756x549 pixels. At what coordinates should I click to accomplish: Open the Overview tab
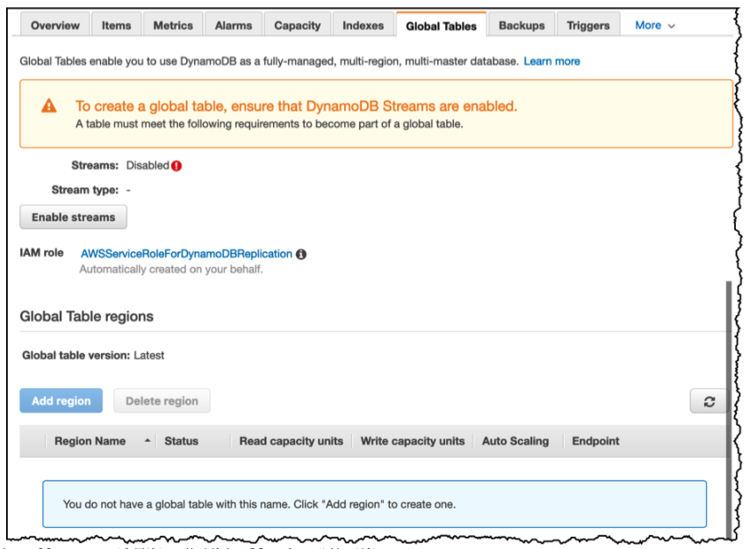(55, 25)
